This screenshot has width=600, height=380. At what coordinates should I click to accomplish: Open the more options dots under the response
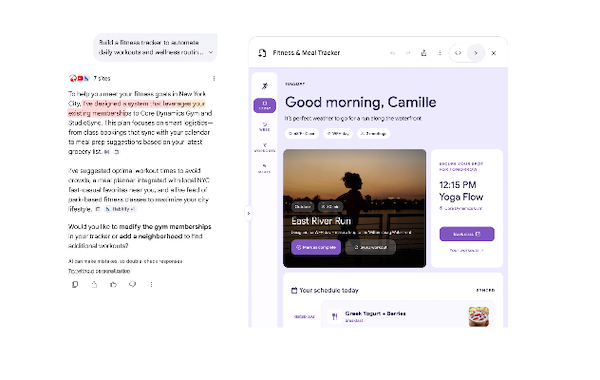(x=152, y=284)
